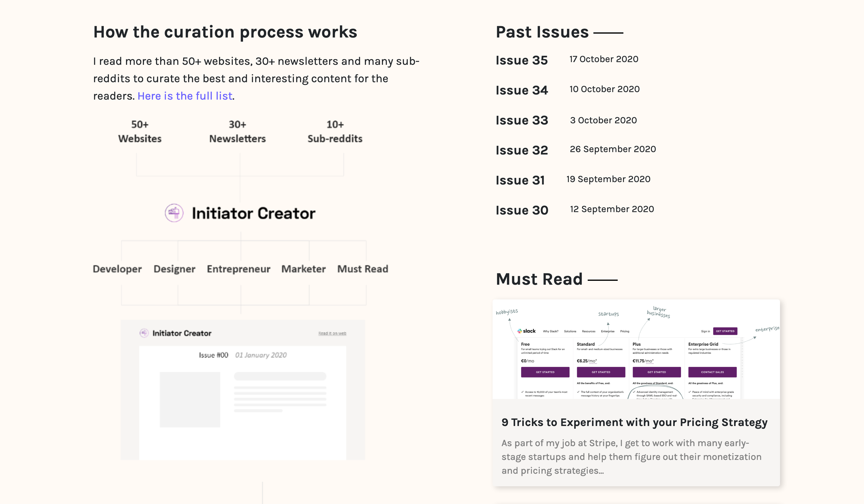This screenshot has width=864, height=504.
Task: Open '9 Tricks to Experiment with your Pricing Strategy'
Action: tap(634, 422)
